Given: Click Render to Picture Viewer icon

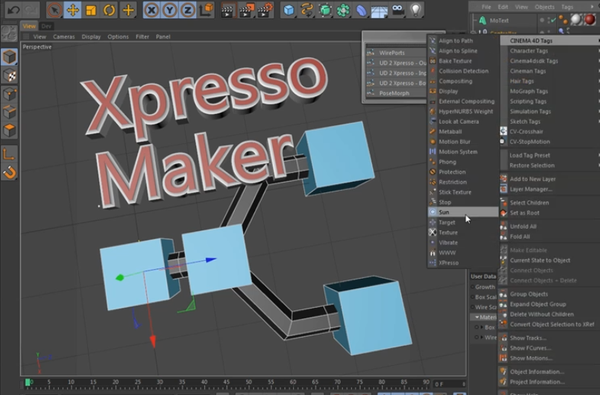Looking at the screenshot, I should pyautogui.click(x=246, y=10).
